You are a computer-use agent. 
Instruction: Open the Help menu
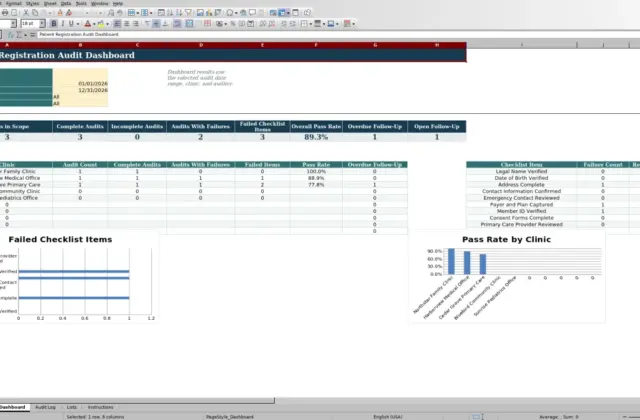[x=118, y=3]
